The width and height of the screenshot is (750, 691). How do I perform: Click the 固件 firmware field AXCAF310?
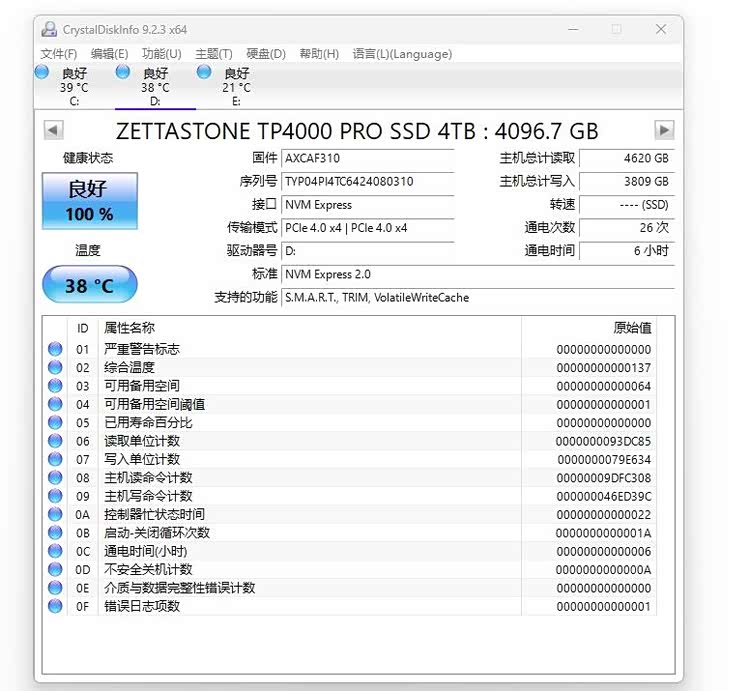(x=367, y=158)
